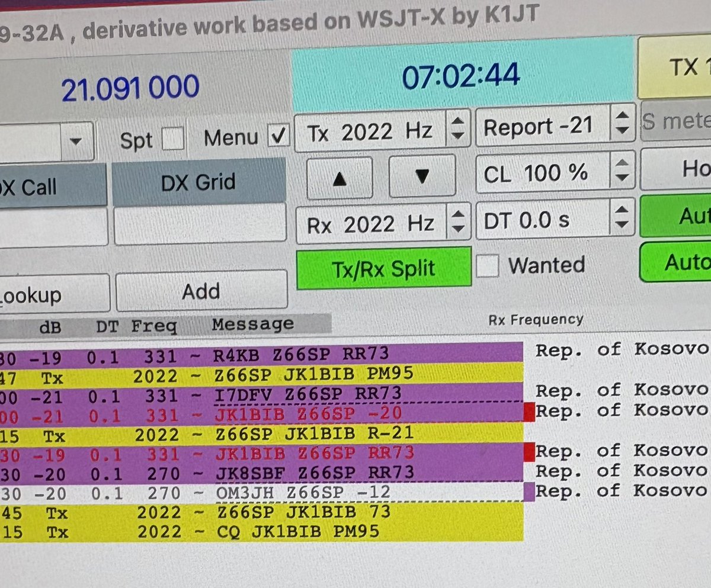
Task: Click the Message column header
Action: coord(253,324)
